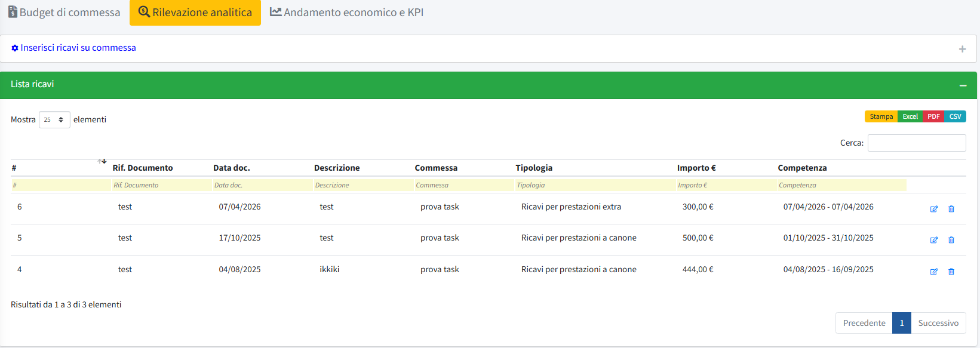Toggle sort arrows on # column
This screenshot has width=980, height=348.
point(102,162)
